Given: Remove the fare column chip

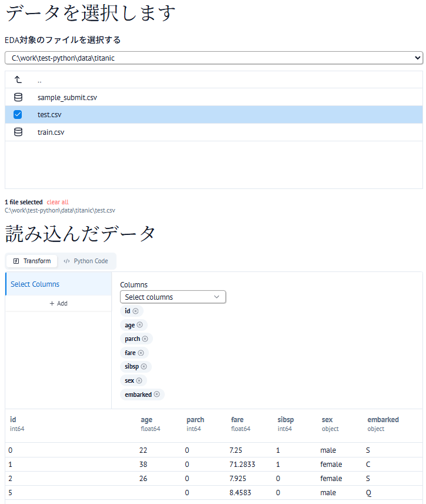Looking at the screenshot, I should pyautogui.click(x=141, y=353).
